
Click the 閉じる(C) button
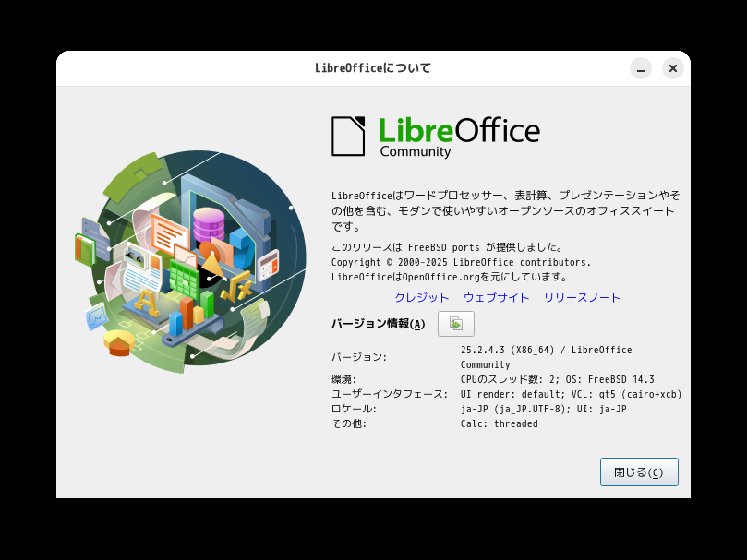[639, 472]
